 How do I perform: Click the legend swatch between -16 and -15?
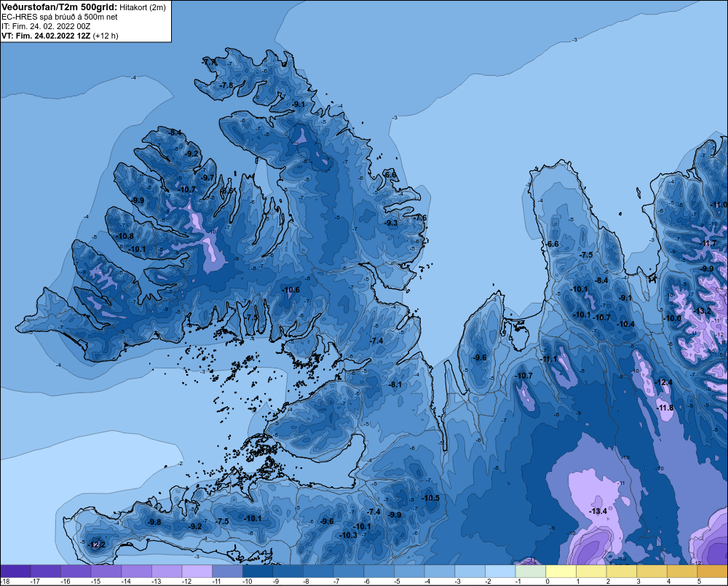coord(76,571)
